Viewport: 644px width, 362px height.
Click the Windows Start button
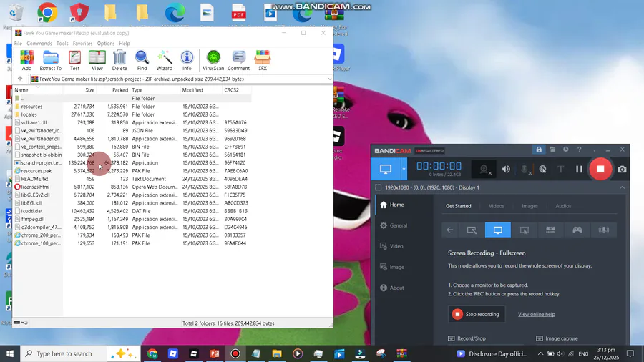click(10, 353)
